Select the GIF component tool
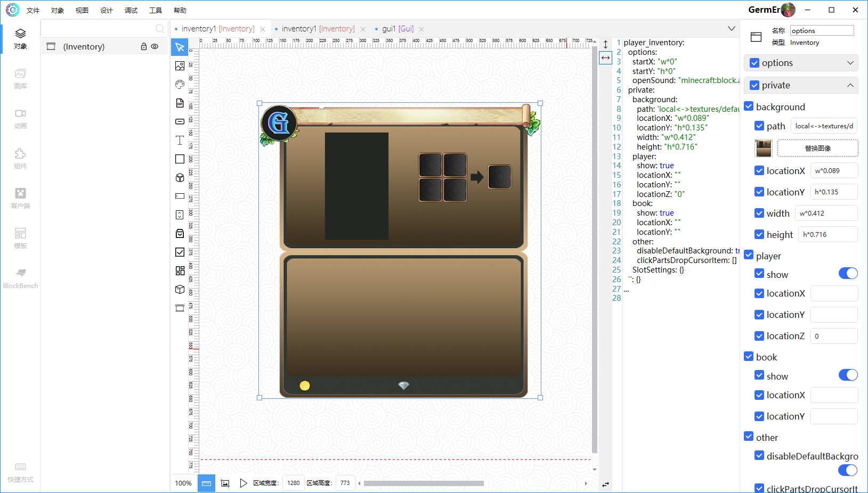 point(180,103)
